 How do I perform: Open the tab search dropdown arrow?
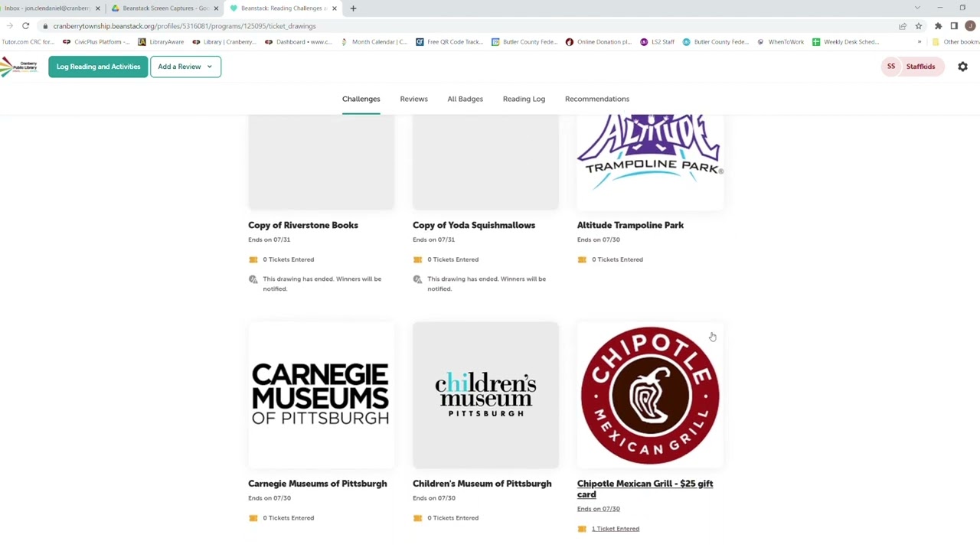[917, 8]
